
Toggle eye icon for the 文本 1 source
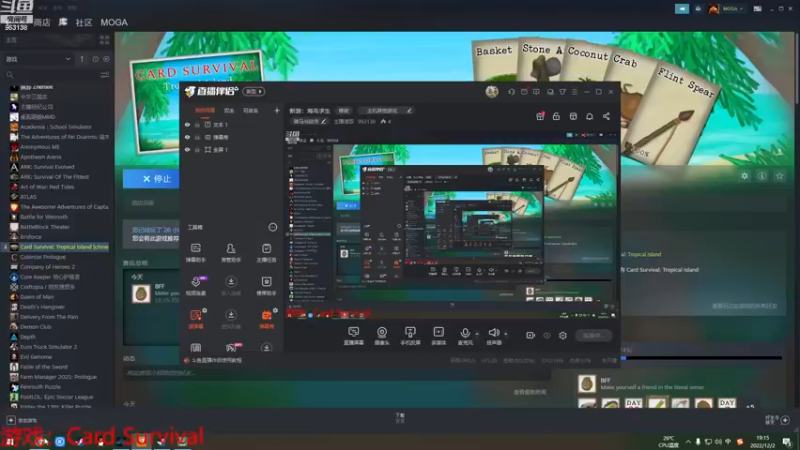[187, 124]
